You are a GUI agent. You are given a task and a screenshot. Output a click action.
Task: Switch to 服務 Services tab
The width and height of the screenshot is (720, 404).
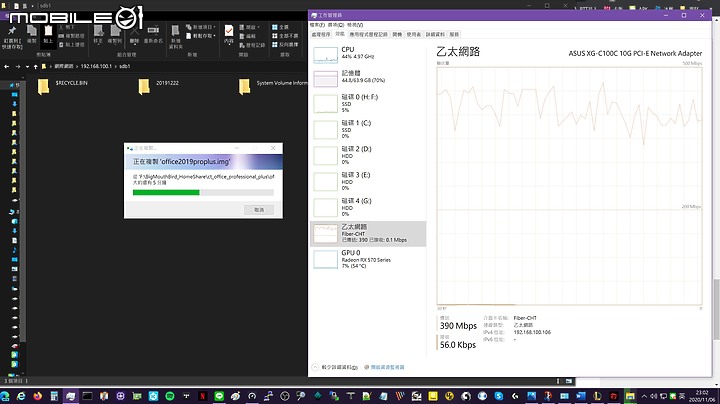(x=454, y=34)
